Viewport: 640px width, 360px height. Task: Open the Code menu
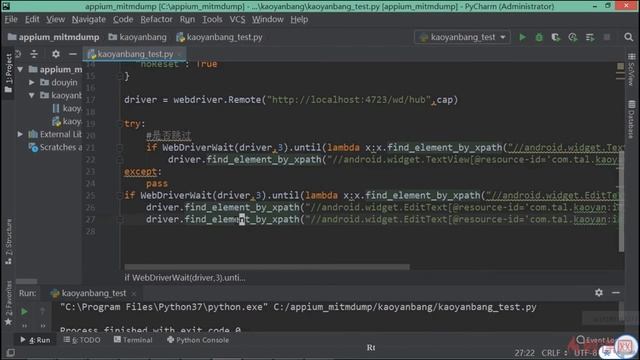[123, 19]
